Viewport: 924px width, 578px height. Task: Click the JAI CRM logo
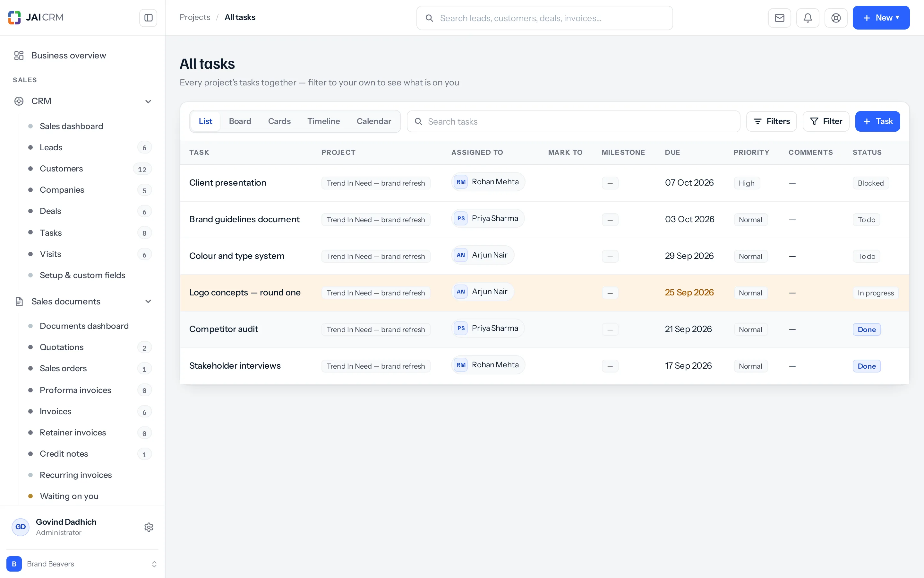point(36,18)
